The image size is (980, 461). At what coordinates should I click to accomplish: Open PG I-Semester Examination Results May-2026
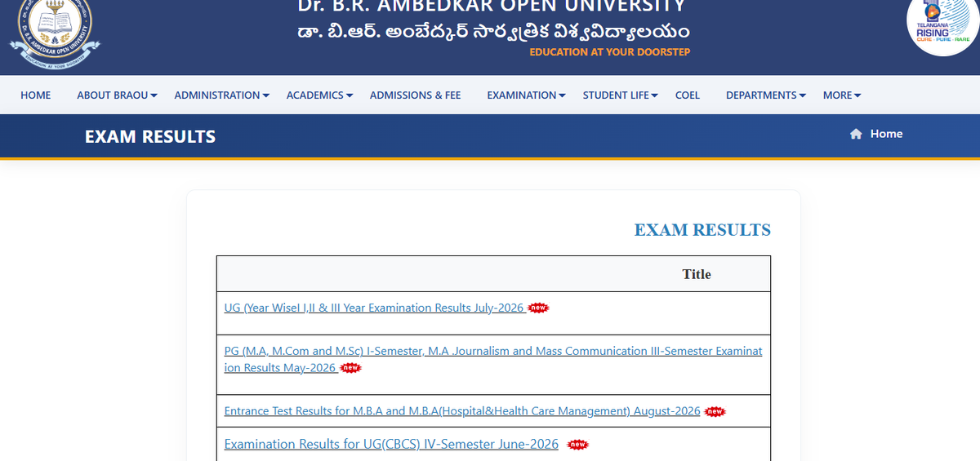[x=493, y=359]
